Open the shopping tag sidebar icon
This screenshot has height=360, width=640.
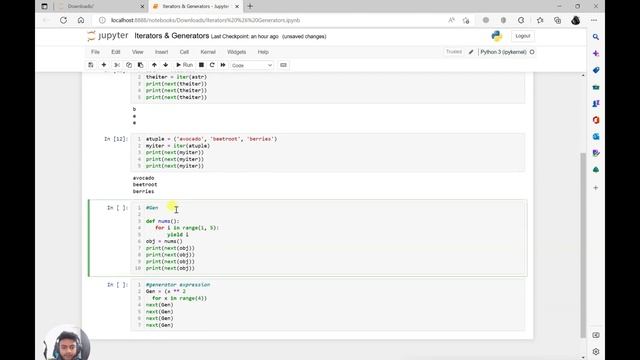tap(596, 70)
